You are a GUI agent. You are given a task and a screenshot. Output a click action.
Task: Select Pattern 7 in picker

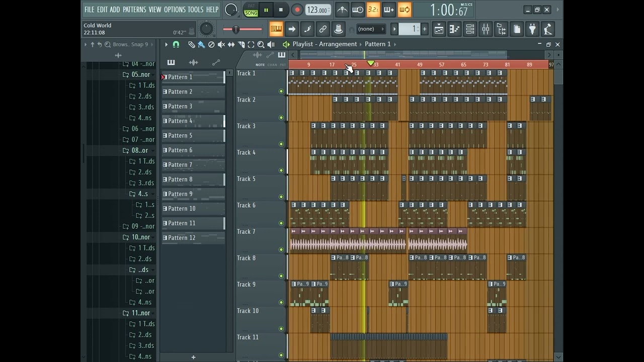[193, 164]
